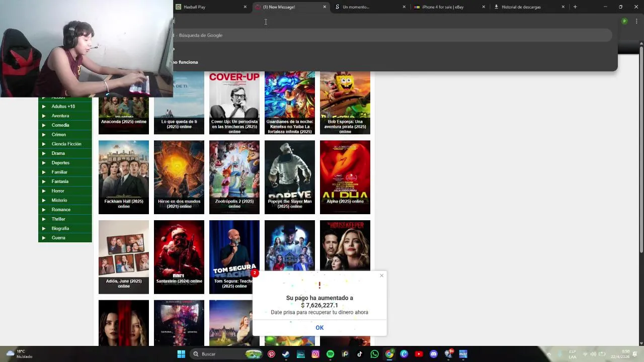Open Bob Esponja aventura pirata poster
The image size is (644, 362).
[x=345, y=103]
